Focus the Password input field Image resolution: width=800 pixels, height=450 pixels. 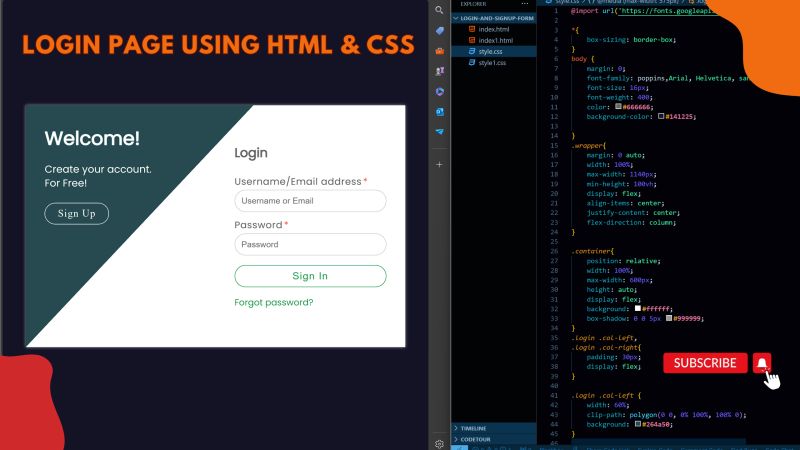click(x=310, y=244)
